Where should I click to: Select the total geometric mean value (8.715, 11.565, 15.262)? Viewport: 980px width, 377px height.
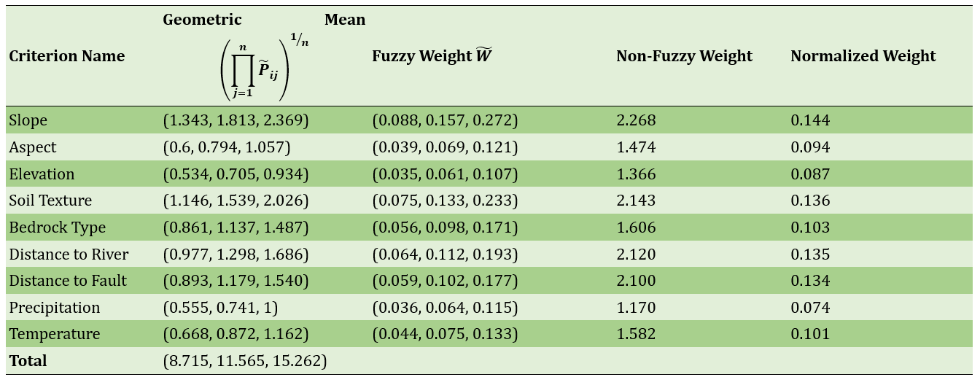coord(244,361)
